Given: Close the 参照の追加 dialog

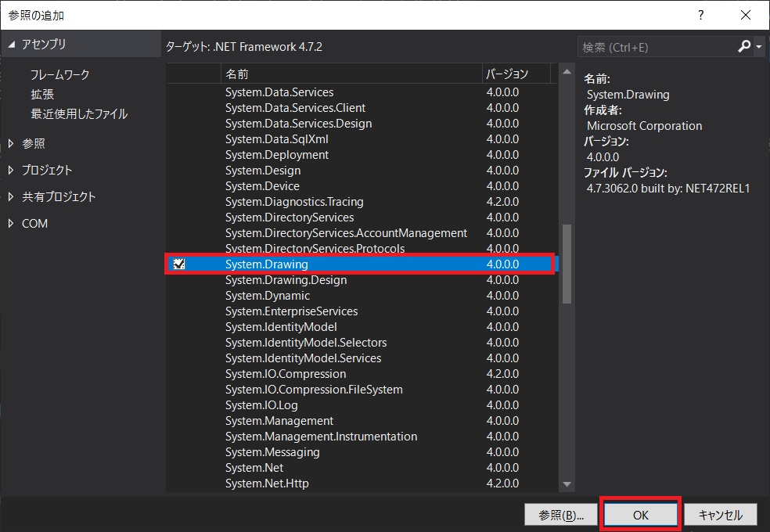Looking at the screenshot, I should (x=746, y=15).
